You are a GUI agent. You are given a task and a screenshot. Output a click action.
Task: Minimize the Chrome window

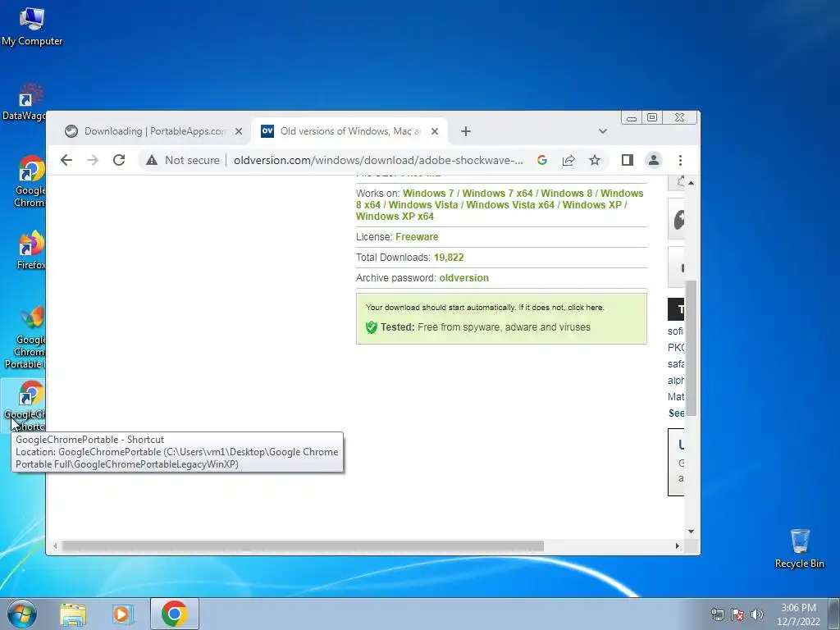tap(632, 118)
